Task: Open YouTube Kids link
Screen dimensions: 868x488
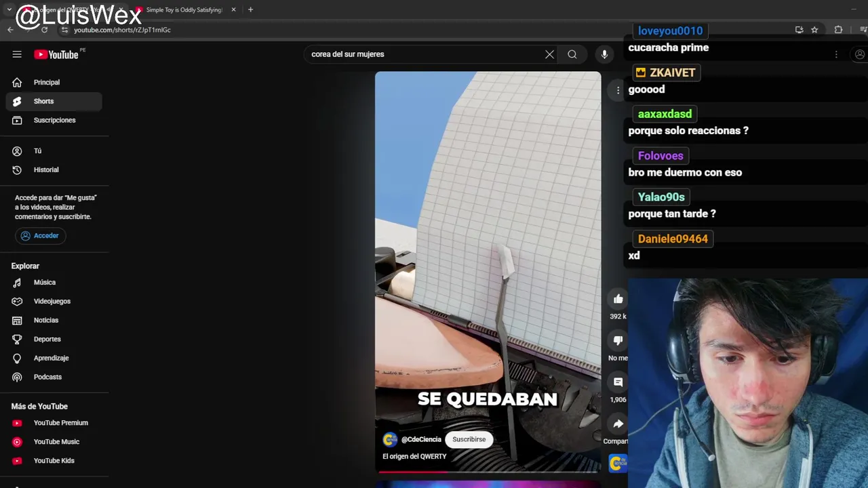Action: coord(54,461)
